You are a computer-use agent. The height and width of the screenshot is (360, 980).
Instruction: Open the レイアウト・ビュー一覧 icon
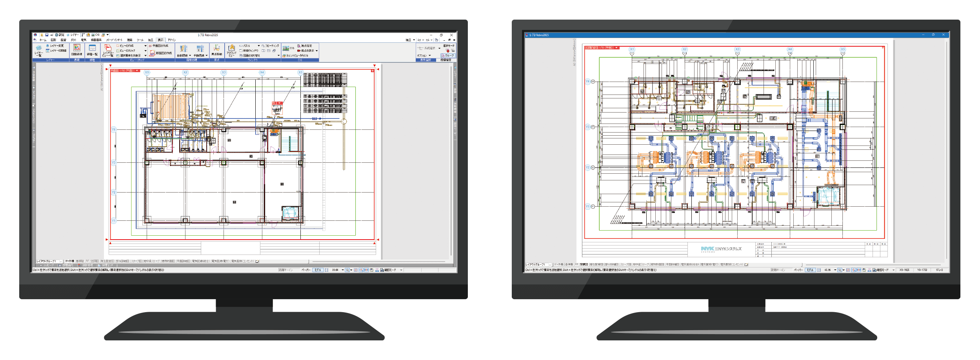[x=108, y=50]
